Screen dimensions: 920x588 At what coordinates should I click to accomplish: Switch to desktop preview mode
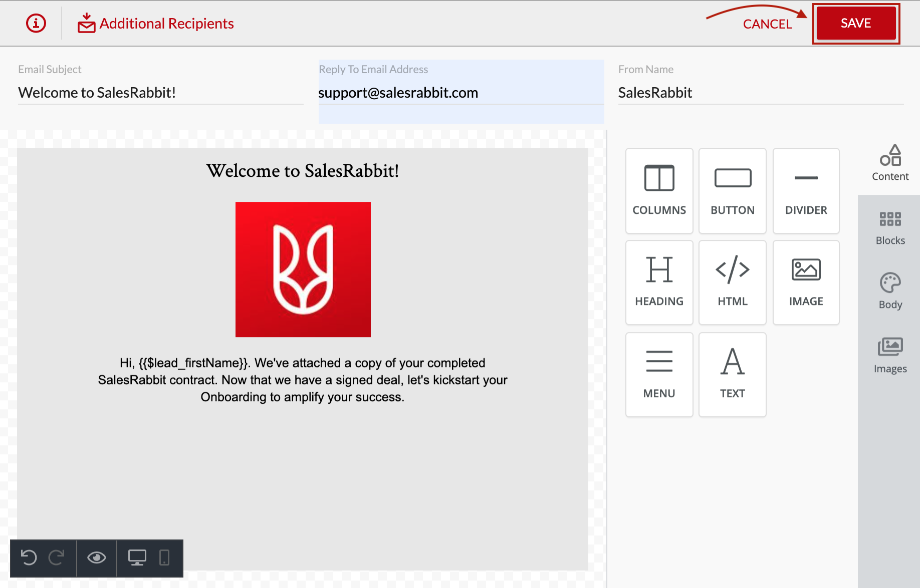[137, 557]
